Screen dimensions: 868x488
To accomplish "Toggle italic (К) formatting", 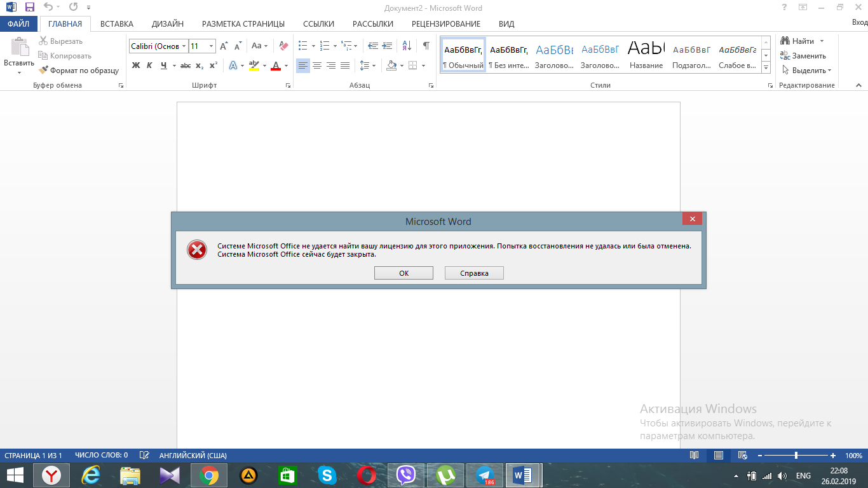I will pos(149,65).
